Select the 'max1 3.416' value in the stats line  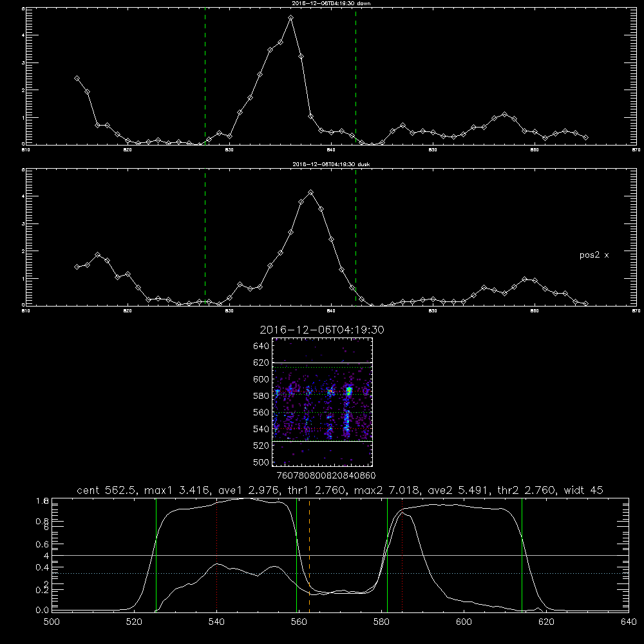[180, 490]
